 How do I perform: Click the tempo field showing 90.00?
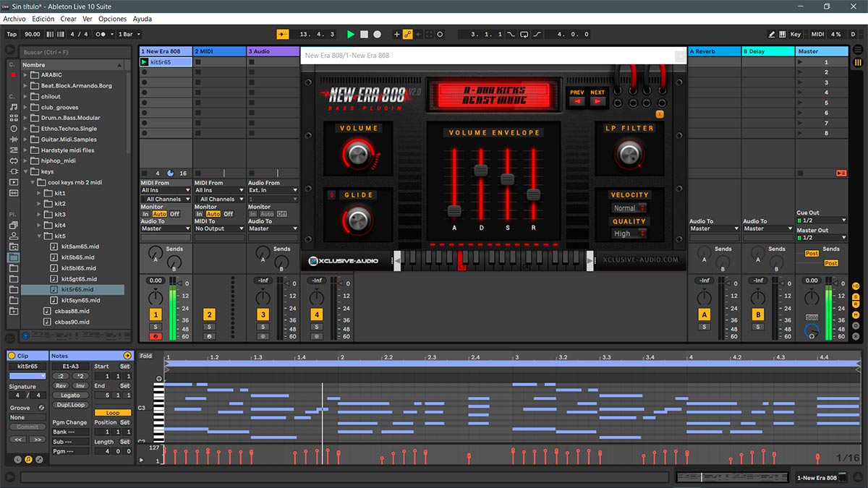32,34
